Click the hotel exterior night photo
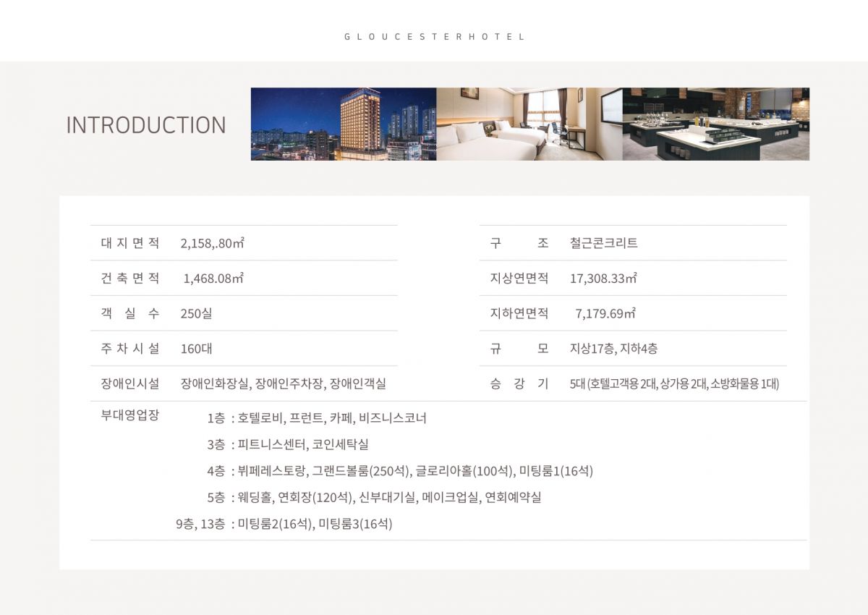Viewport: 868px width, 615px height. [344, 124]
